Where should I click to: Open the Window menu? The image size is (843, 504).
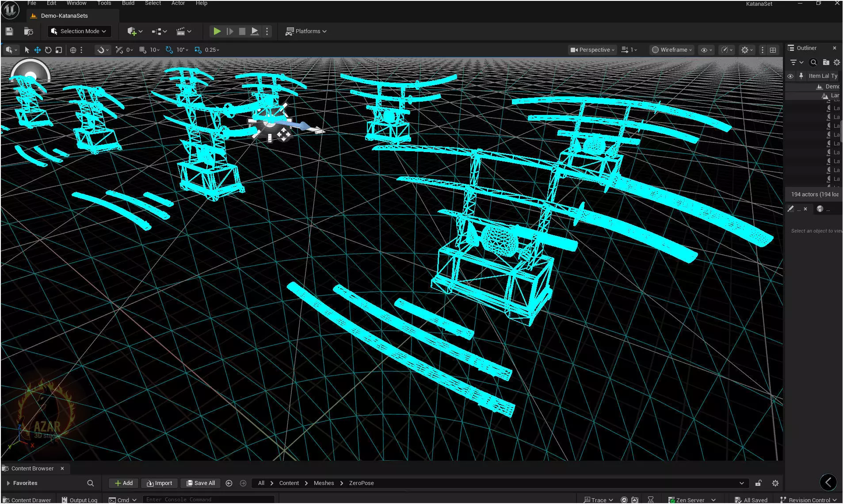tap(76, 3)
